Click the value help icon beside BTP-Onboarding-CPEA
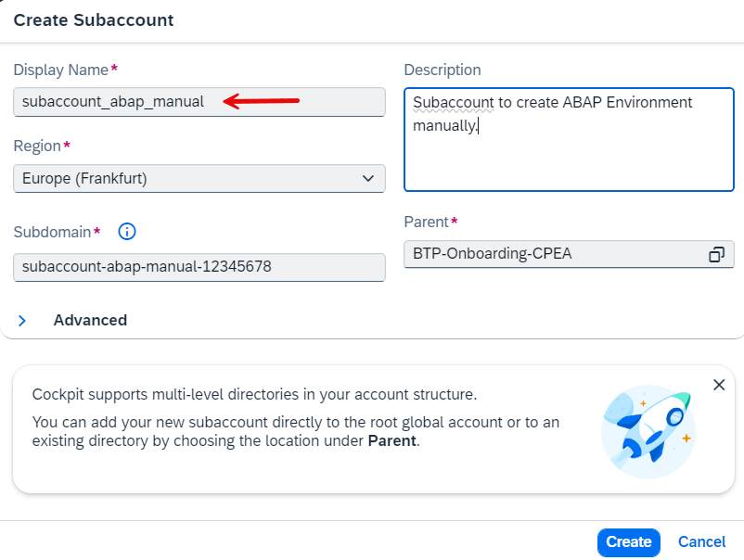Screen dimensions: 744x560 point(716,253)
